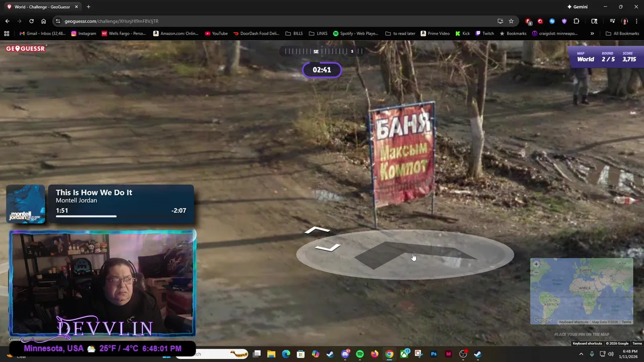Open Keyboard shortcuts on the mini map
Image resolution: width=644 pixels, height=362 pixels.
point(574,322)
